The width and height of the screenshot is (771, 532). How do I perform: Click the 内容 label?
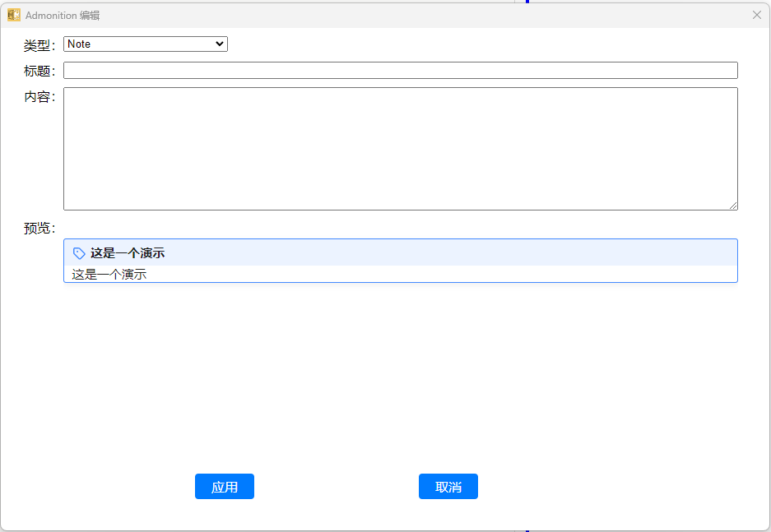[39, 97]
